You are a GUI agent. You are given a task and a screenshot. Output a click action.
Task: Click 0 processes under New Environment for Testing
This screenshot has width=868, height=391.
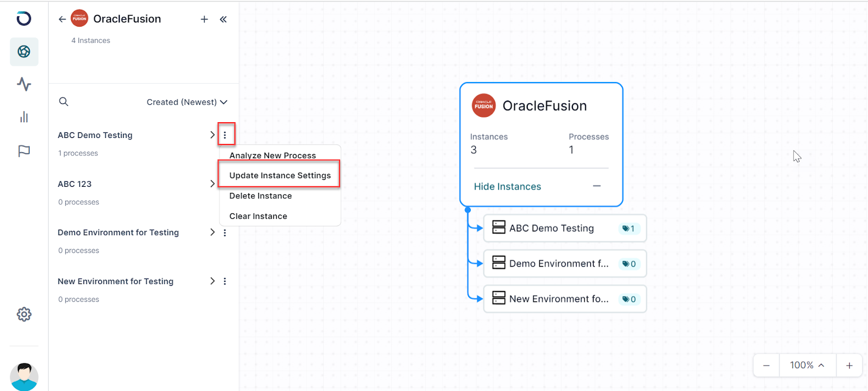pyautogui.click(x=79, y=299)
